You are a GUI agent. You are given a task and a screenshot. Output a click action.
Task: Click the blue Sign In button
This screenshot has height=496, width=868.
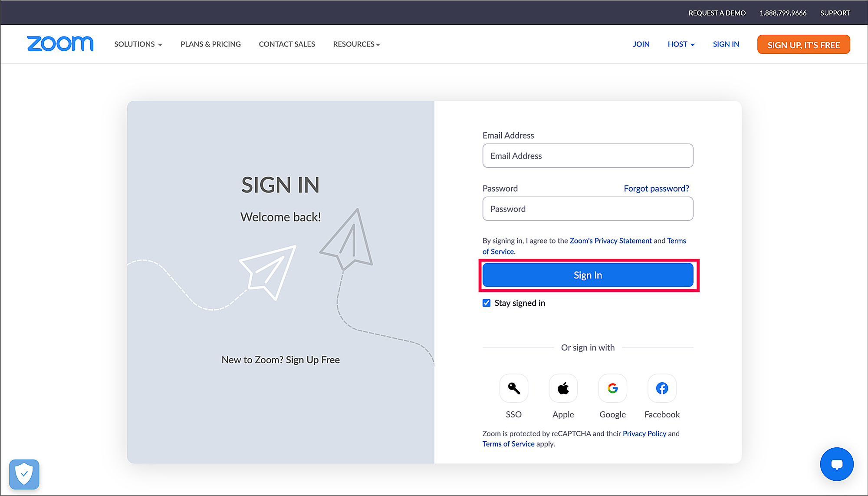pyautogui.click(x=588, y=275)
